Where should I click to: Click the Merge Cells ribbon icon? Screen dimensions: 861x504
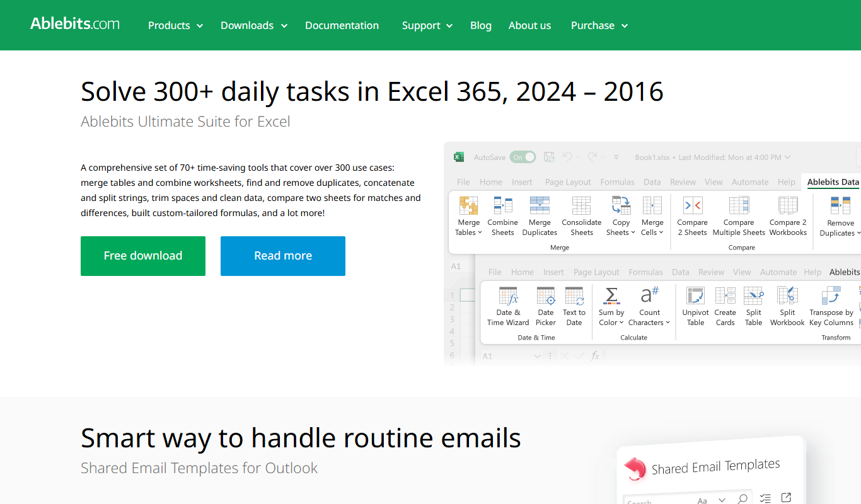click(652, 206)
